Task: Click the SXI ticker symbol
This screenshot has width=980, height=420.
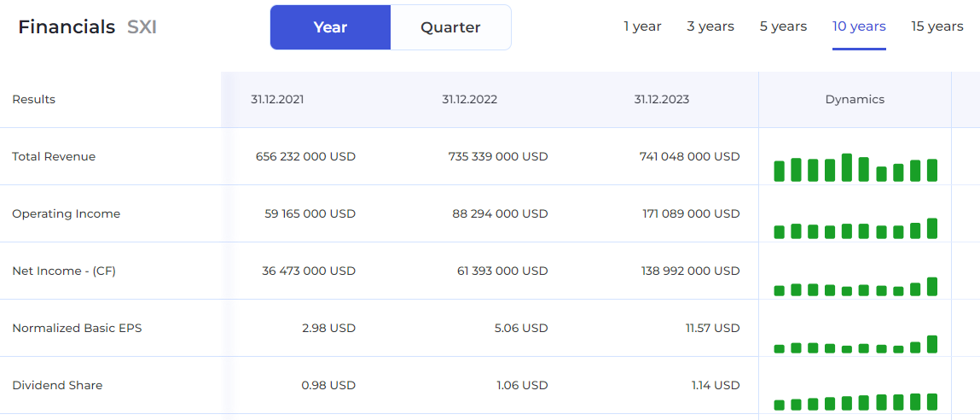Action: 142,27
